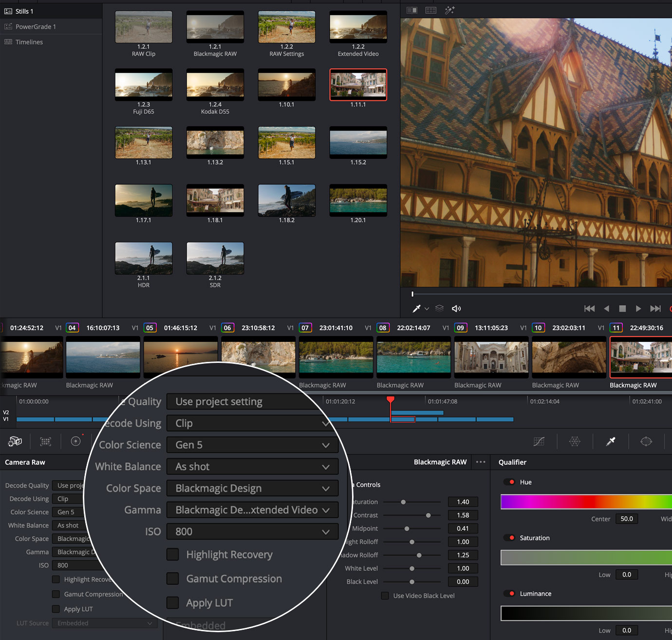
Task: Click the magic wand enhancement icon above viewer
Action: (449, 10)
